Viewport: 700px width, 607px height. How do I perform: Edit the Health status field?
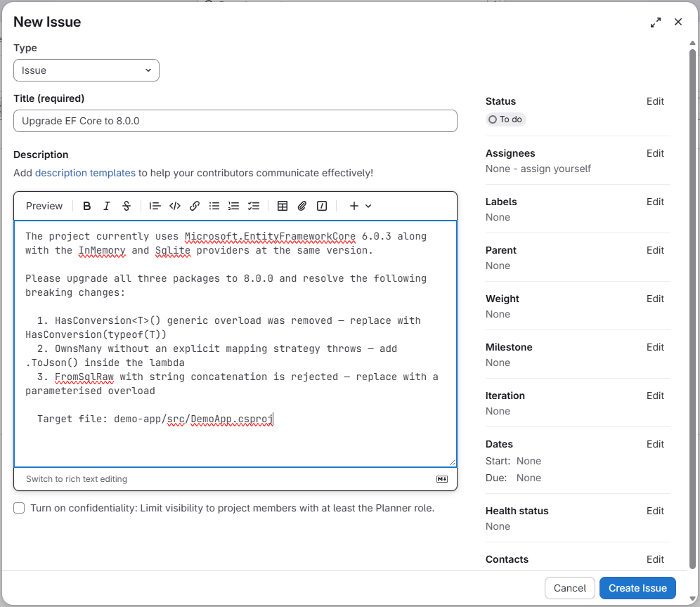click(x=655, y=511)
